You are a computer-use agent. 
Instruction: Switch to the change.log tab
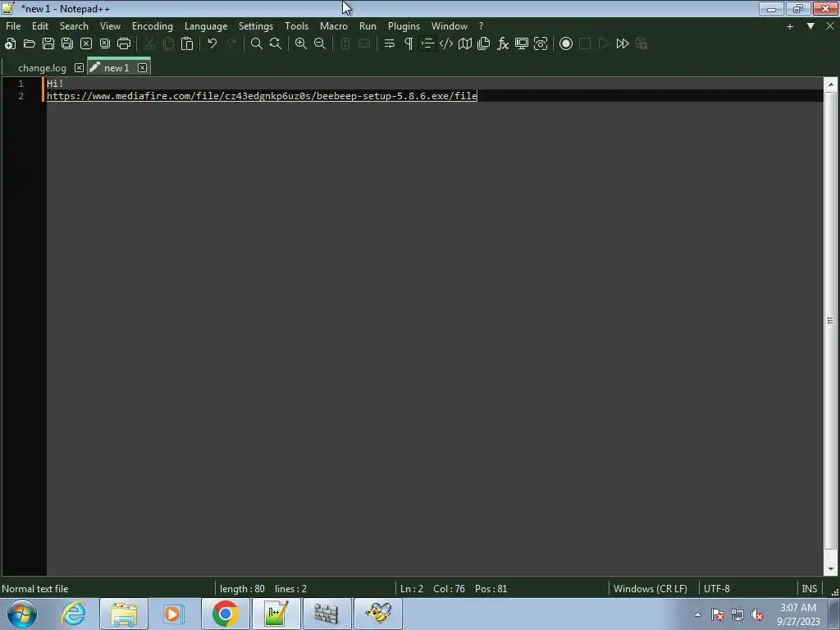coord(43,68)
